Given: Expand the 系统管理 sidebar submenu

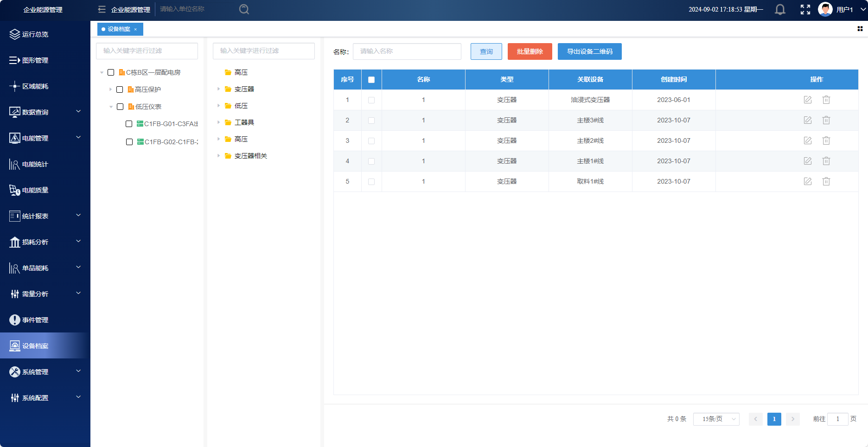Looking at the screenshot, I should tap(78, 371).
